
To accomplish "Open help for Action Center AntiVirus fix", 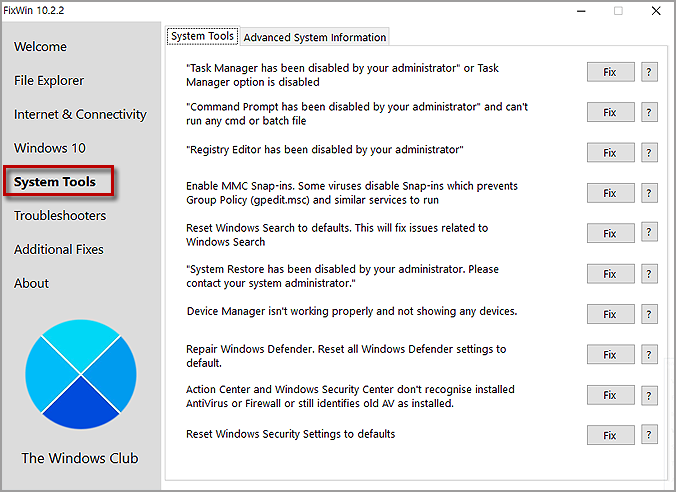I will 649,395.
